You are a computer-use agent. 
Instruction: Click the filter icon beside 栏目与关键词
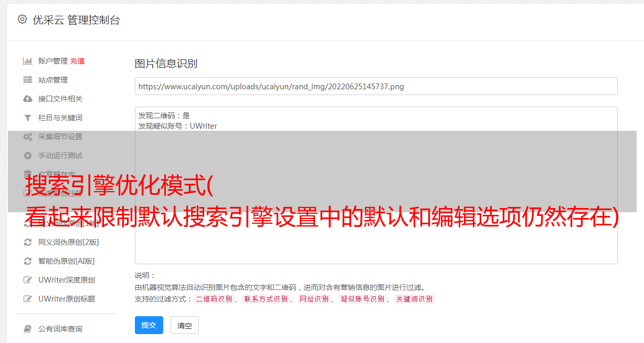[28, 118]
